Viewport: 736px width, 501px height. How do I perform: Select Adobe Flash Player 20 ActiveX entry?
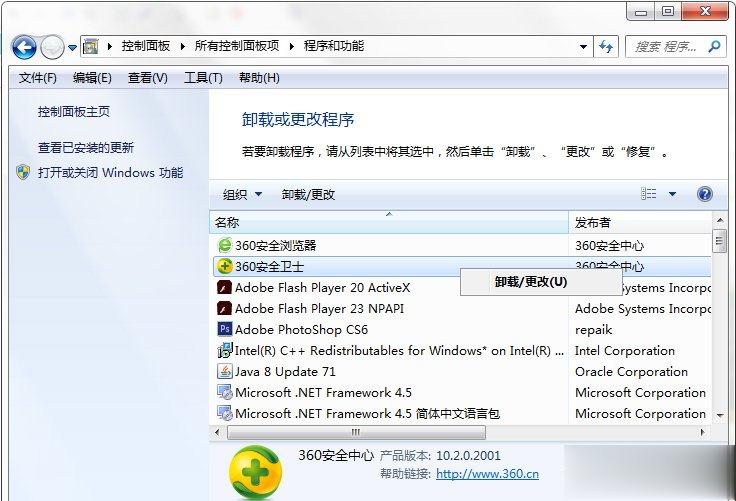(322, 287)
